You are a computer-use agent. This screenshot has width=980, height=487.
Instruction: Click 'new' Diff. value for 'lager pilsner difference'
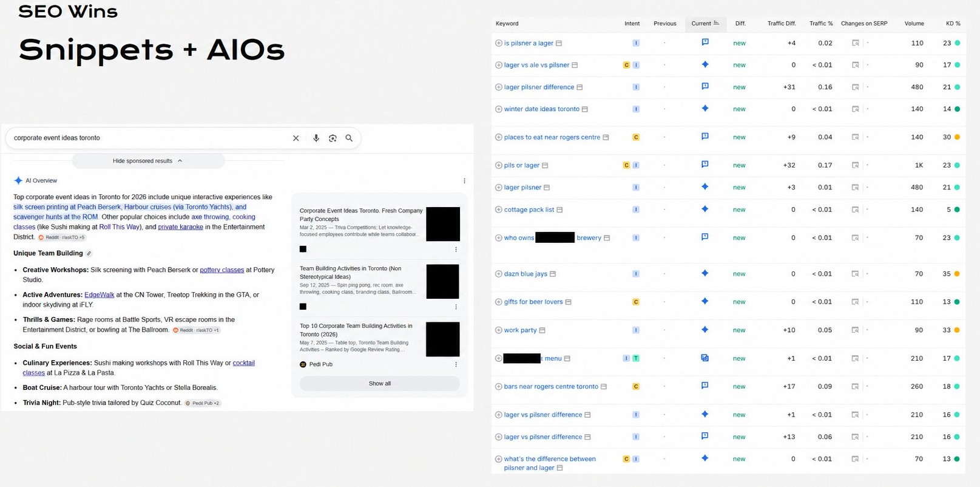click(739, 87)
